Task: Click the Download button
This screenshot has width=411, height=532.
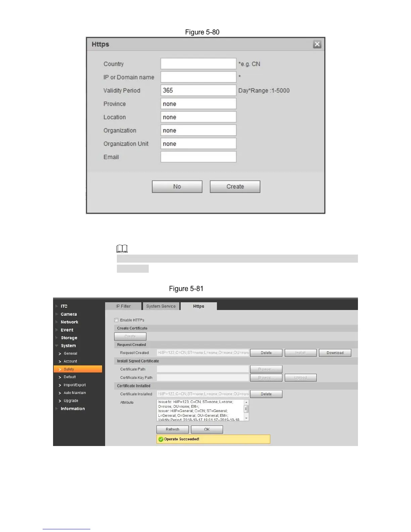Action: click(x=335, y=353)
